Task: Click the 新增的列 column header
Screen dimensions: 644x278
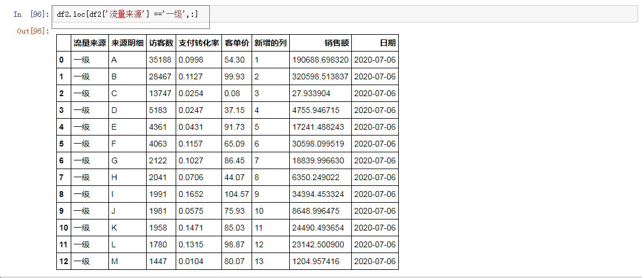Action: [x=270, y=43]
